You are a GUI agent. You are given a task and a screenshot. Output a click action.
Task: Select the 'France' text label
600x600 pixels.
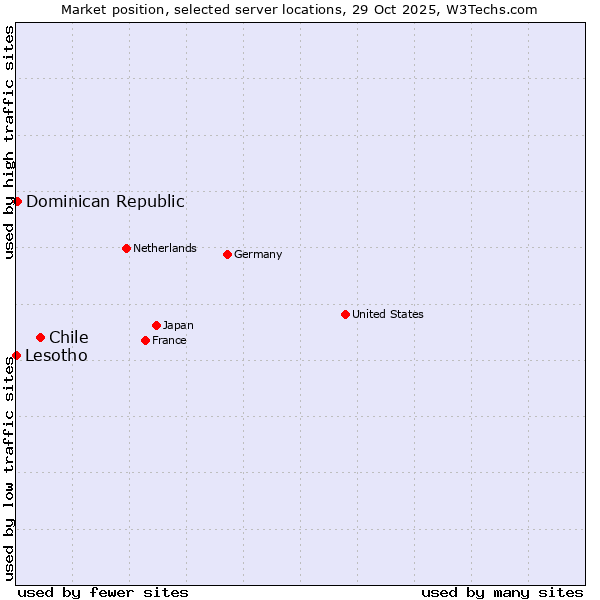(169, 340)
